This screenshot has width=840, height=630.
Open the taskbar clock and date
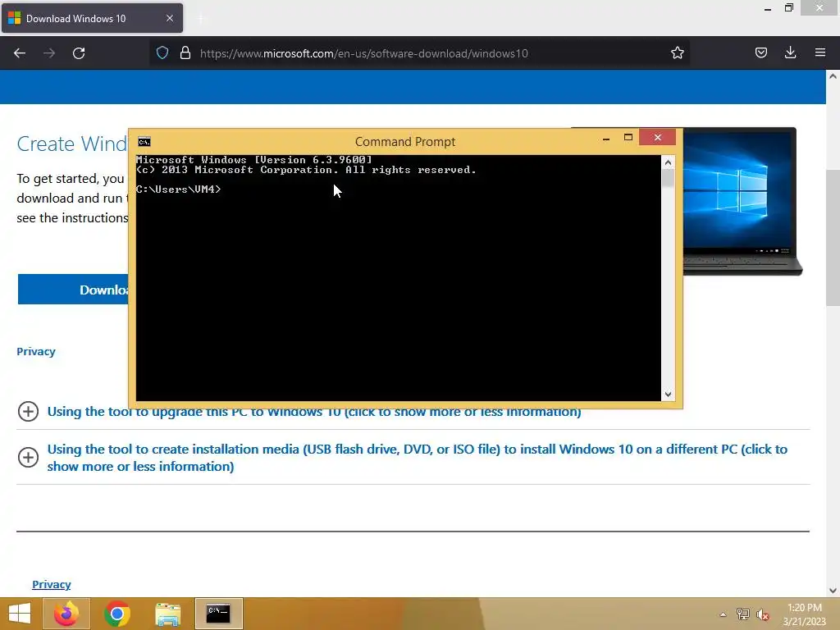point(804,614)
